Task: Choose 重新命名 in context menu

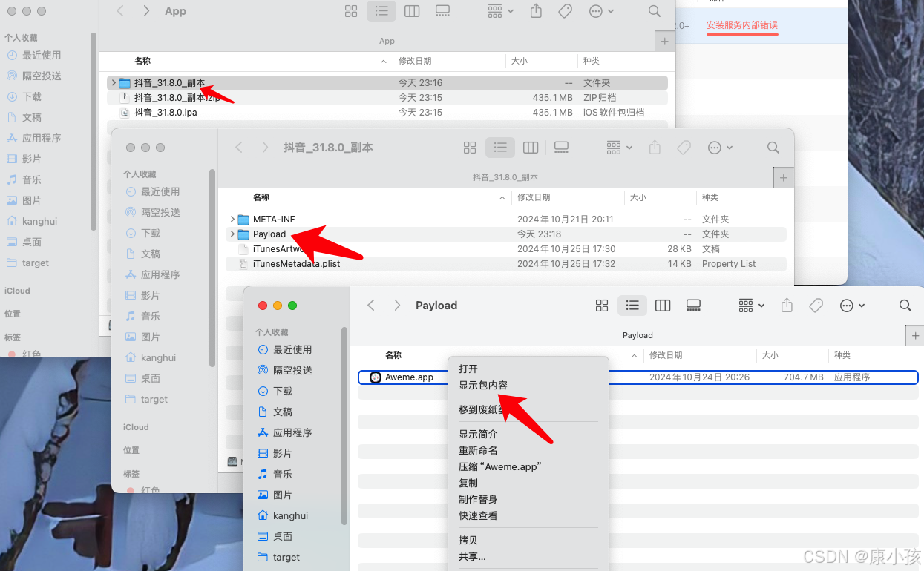Action: click(x=478, y=450)
